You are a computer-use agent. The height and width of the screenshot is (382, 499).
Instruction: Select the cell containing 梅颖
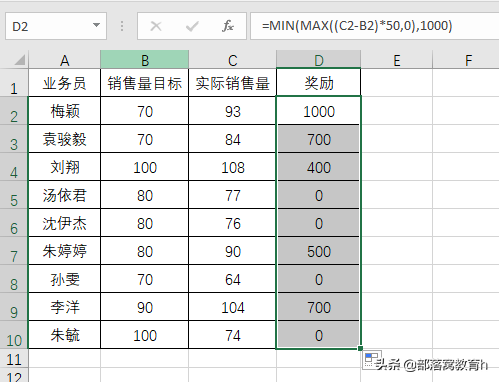click(x=64, y=111)
